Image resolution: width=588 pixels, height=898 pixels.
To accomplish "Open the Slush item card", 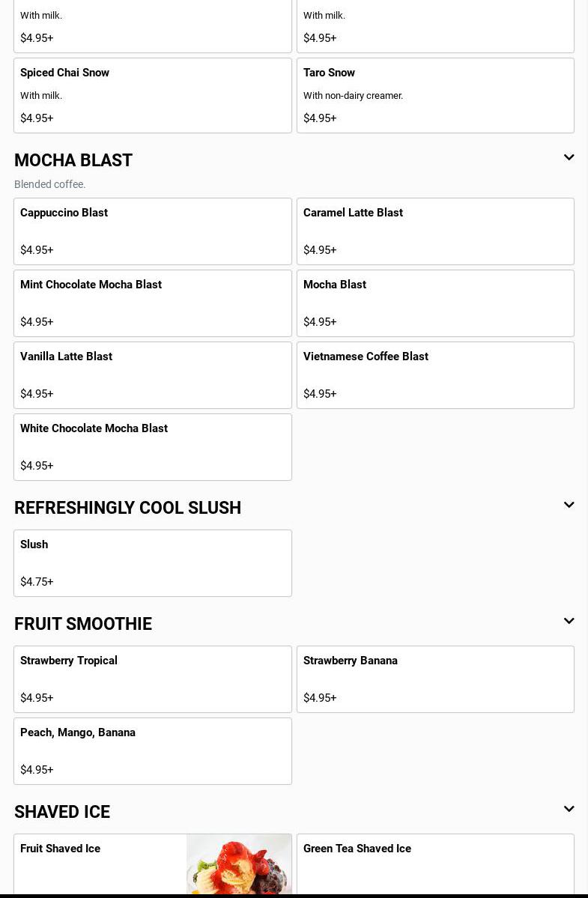I will pyautogui.click(x=152, y=562).
